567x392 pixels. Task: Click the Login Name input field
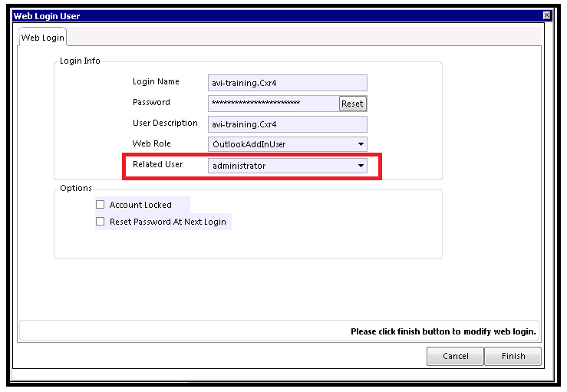pos(288,83)
